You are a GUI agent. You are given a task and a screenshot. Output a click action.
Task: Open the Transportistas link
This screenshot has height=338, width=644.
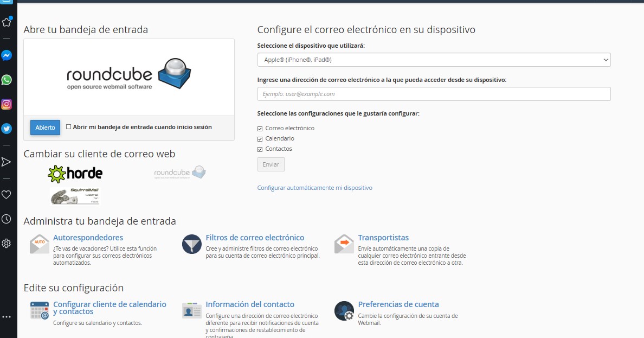(383, 238)
